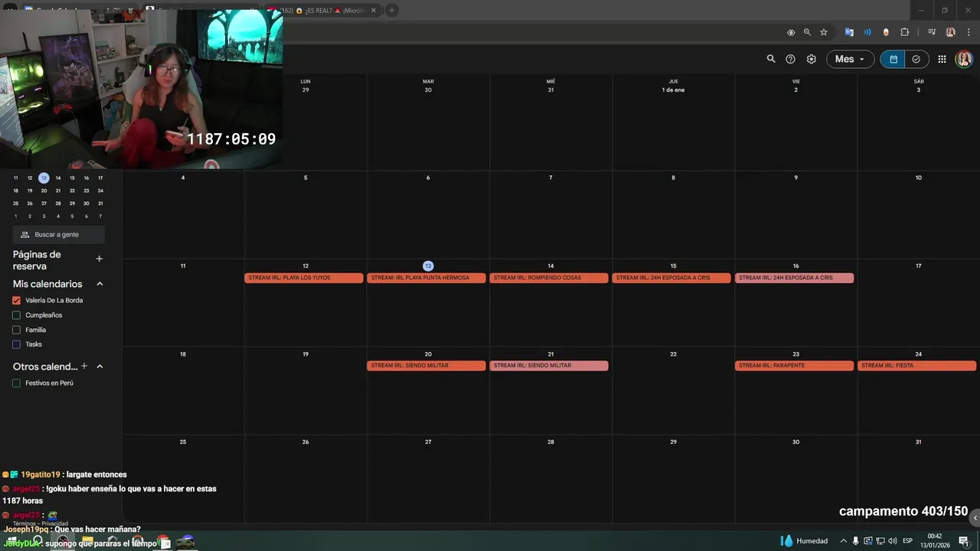Open the notification center icon

tap(964, 541)
